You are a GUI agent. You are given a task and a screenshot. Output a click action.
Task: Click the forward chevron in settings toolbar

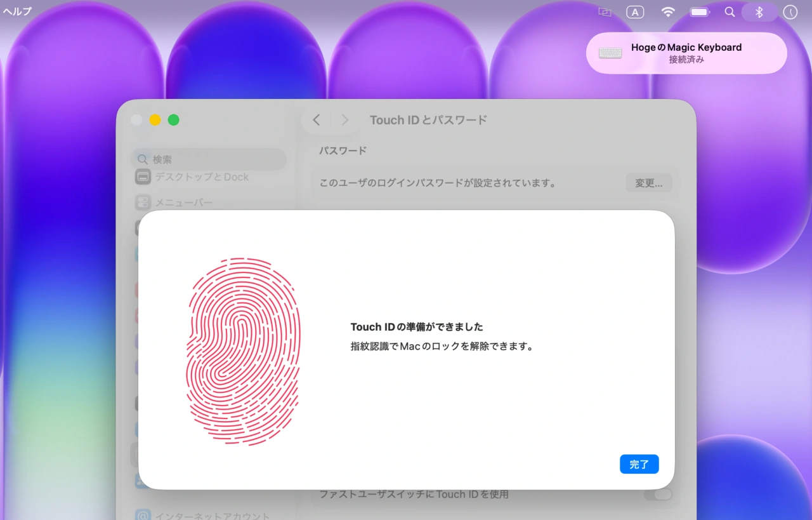point(344,120)
